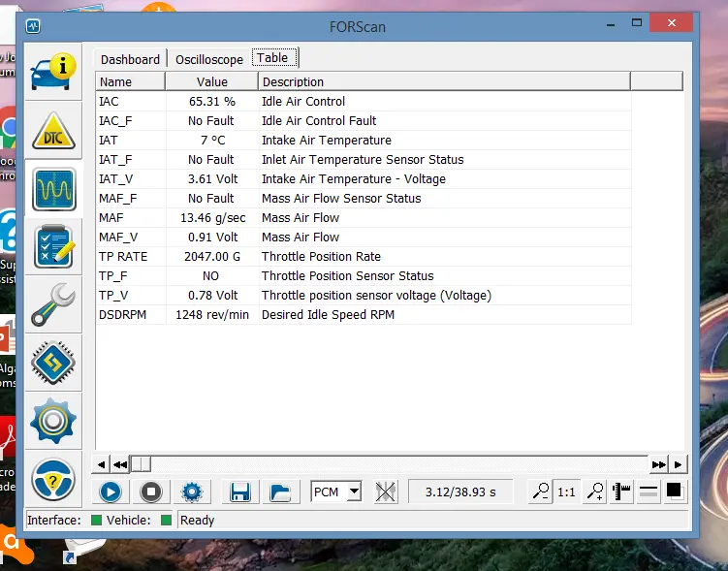Viewport: 728px width, 571px height.
Task: Open the DTC trouble codes section
Action: (x=53, y=131)
